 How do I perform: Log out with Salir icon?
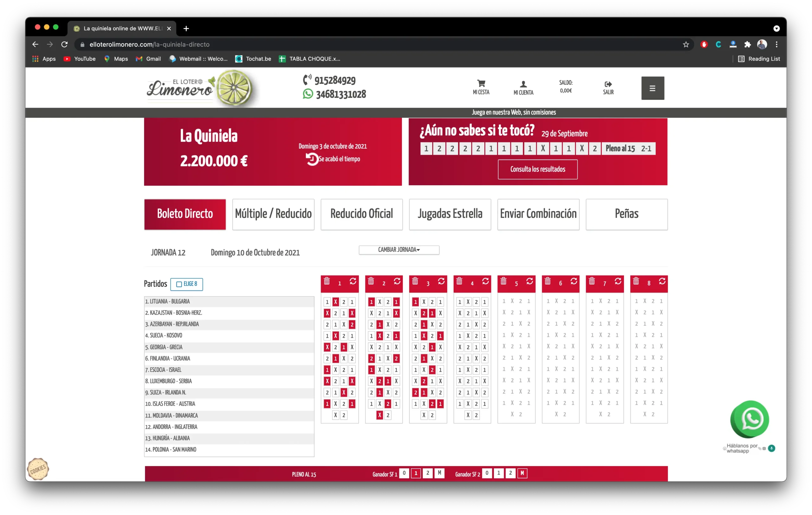tap(608, 88)
